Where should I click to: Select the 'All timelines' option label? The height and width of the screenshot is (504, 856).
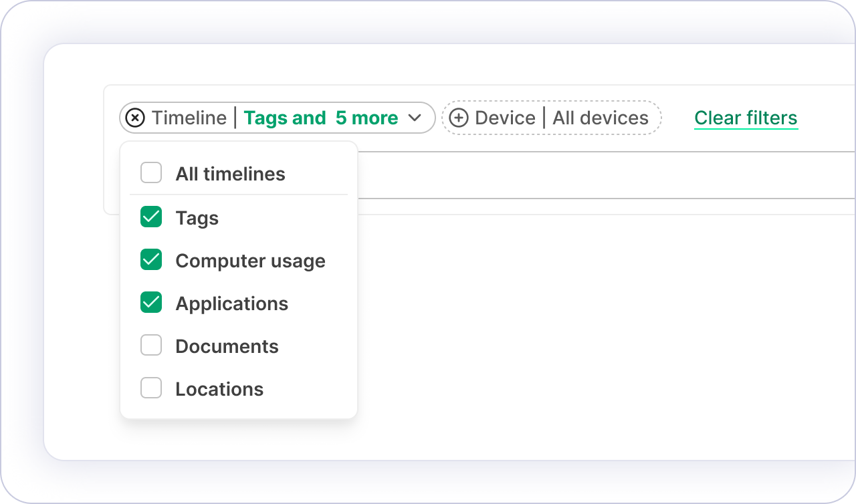coord(230,174)
